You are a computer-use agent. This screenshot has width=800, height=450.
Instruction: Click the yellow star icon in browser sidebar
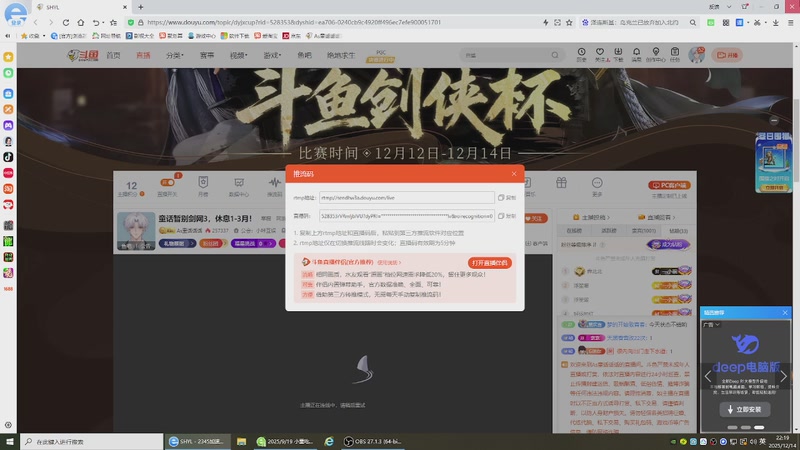click(8, 57)
